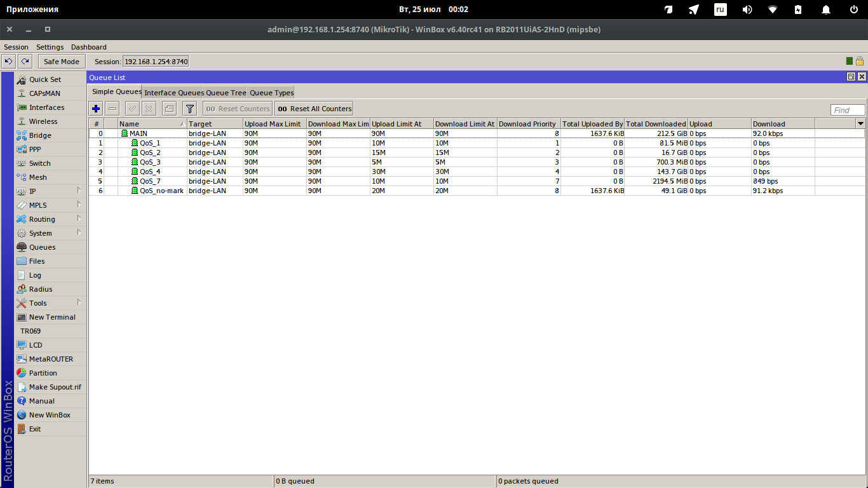Switch to the Queue Types tab
The width and height of the screenshot is (868, 488).
click(271, 93)
